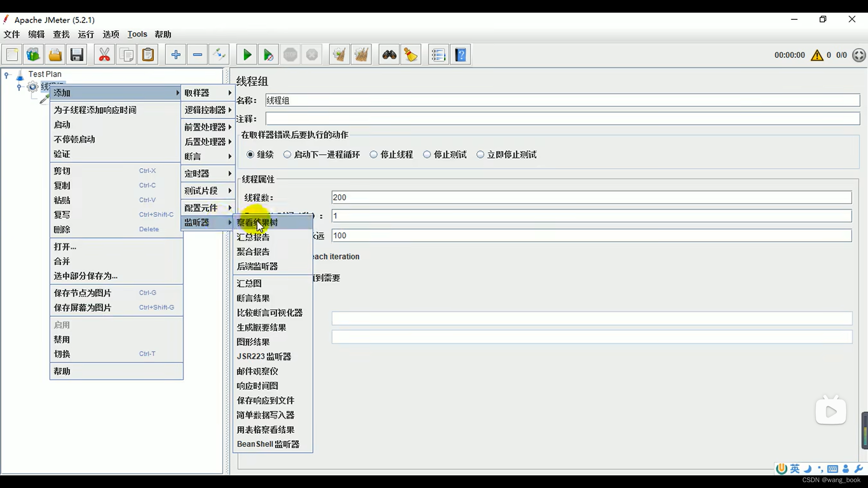Screen dimensions: 868x488
Task: Click the 线程数 field showing 200
Action: (592, 197)
